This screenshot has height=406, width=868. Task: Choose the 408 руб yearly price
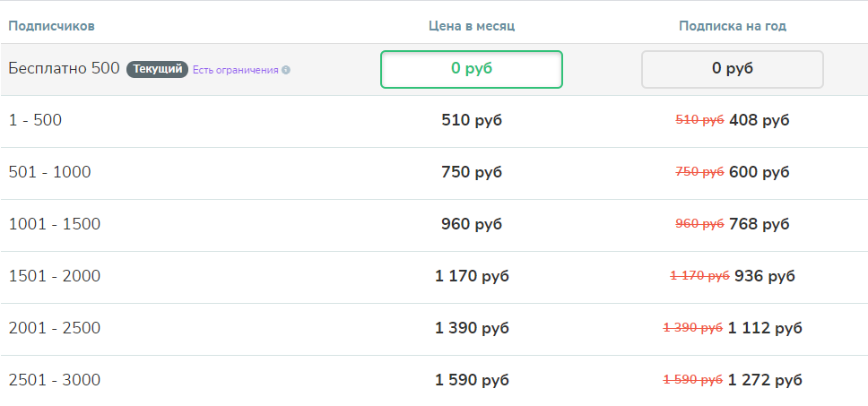coord(759,120)
